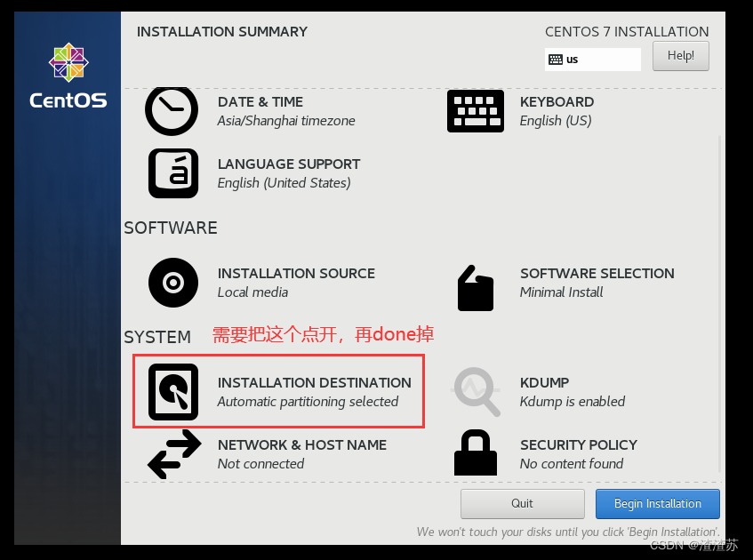Click Minimal Install text
The width and height of the screenshot is (753, 560).
pos(561,292)
